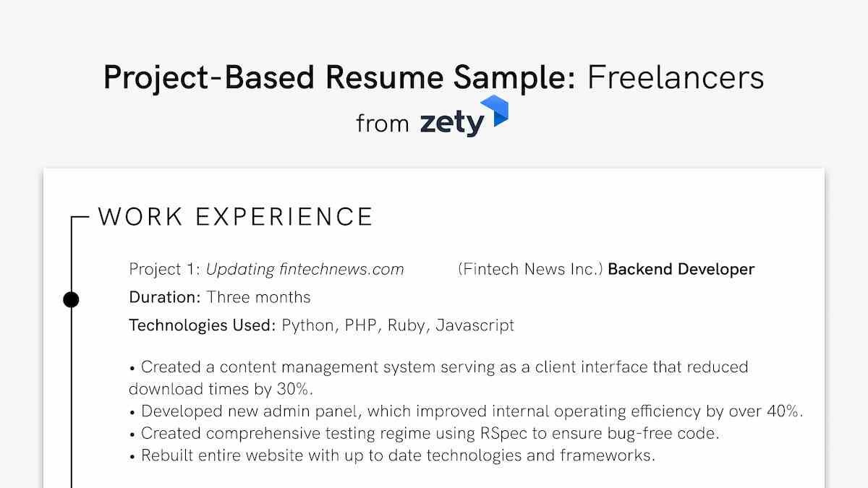Click the "Updating fintechnews.com" project name
Viewport: 868px width, 488px height.
tap(305, 270)
